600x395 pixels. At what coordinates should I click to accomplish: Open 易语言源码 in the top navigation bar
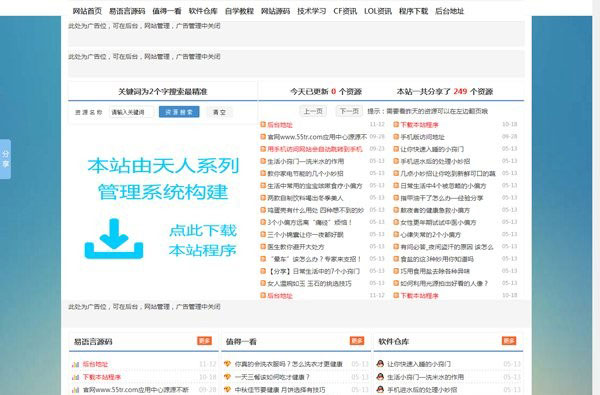pos(127,11)
